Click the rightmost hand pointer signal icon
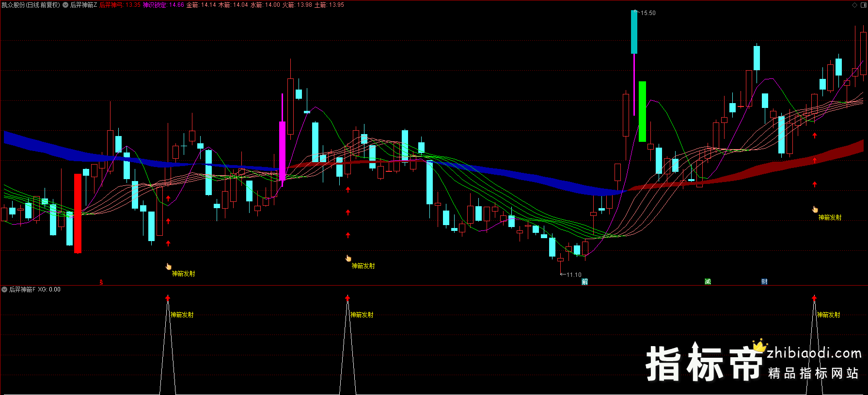Screen dimensions: 868x395 point(815,209)
